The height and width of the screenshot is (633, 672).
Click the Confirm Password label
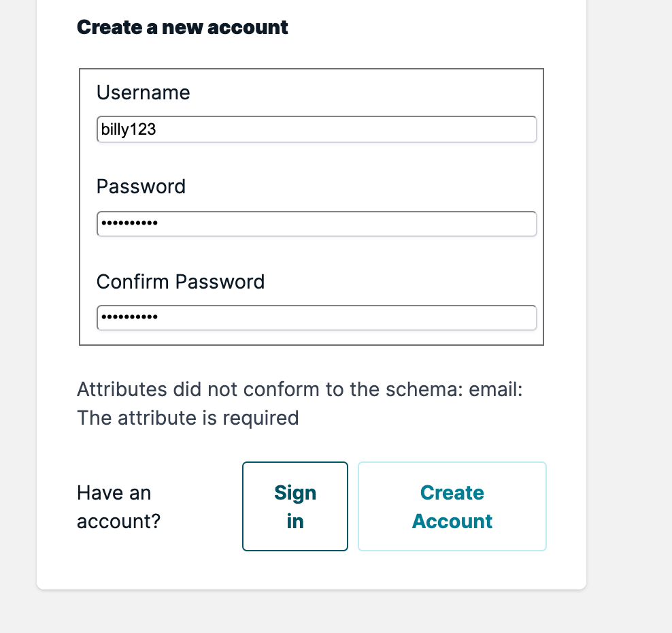click(180, 281)
